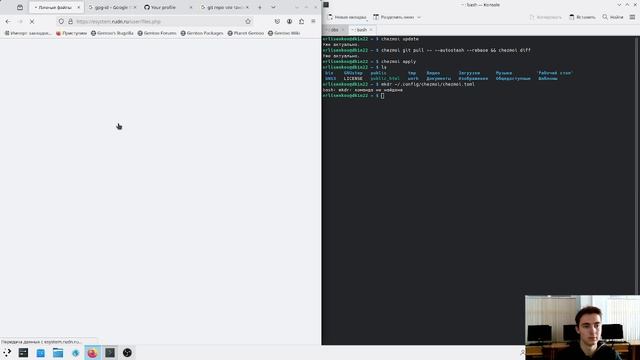Screen dimensions: 640x360
Task: Close the 'Личные файлы' tab
Action: 79,7
